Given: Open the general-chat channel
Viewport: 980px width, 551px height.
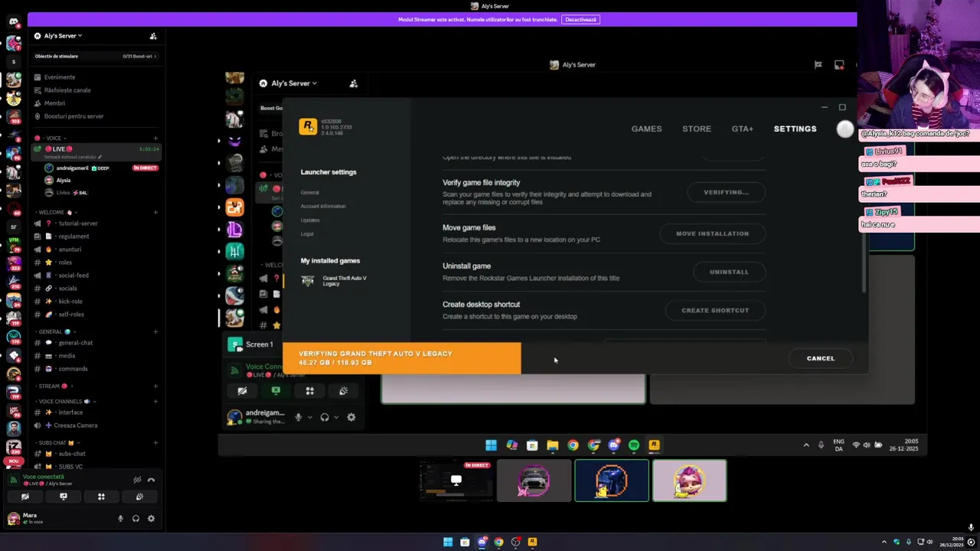Looking at the screenshot, I should pos(75,343).
